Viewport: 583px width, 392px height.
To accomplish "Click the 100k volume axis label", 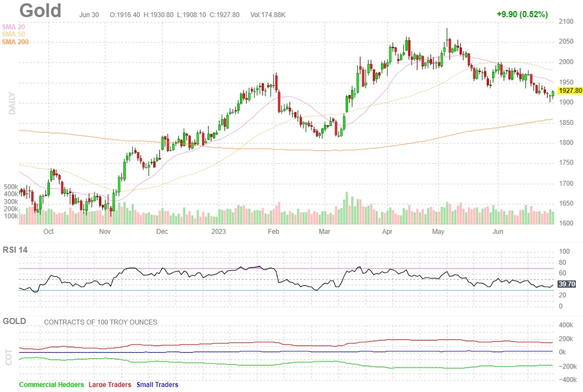I will pyautogui.click(x=11, y=216).
